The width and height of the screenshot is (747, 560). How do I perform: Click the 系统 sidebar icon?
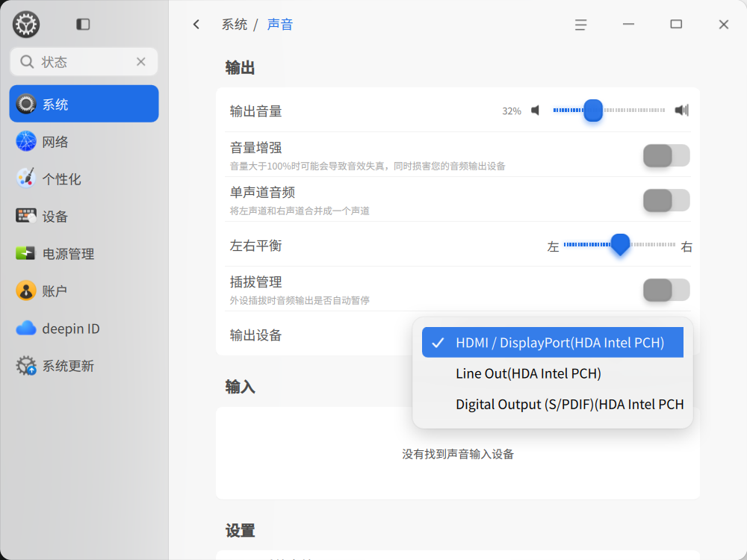[25, 104]
